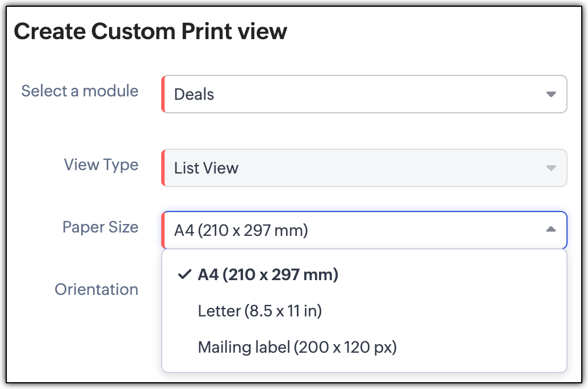Select Letter (8.5 x 11 in) paper size
Screen dimensions: 588x389
pos(260,311)
